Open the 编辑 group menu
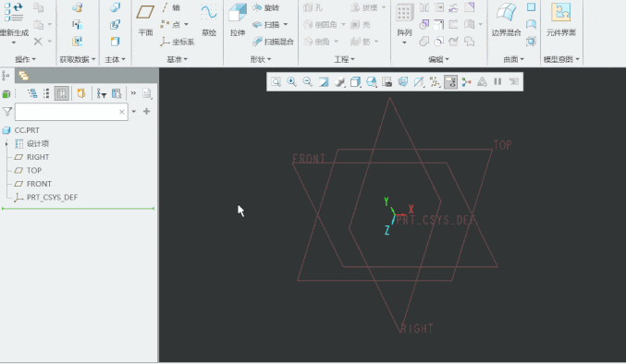The width and height of the screenshot is (626, 364). [x=438, y=59]
